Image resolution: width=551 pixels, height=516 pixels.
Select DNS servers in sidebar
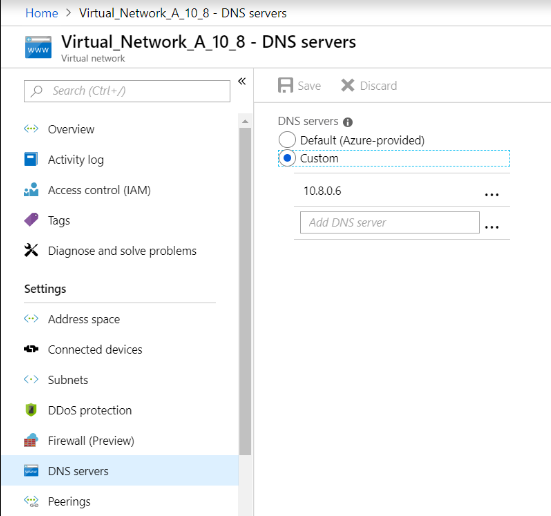point(120,471)
